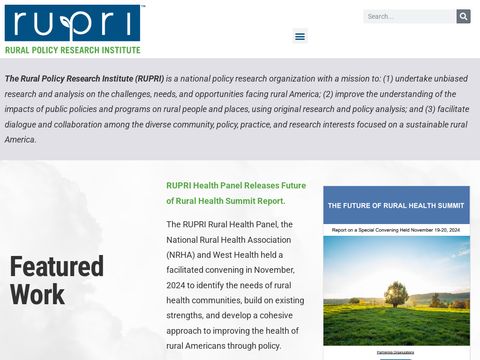
Task: Open the hamburger navigation menu
Action: click(300, 36)
